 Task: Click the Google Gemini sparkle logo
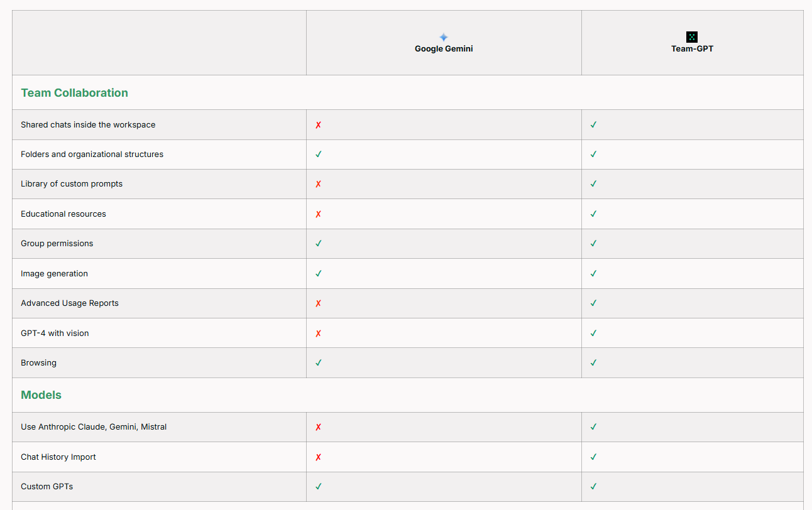click(x=444, y=37)
